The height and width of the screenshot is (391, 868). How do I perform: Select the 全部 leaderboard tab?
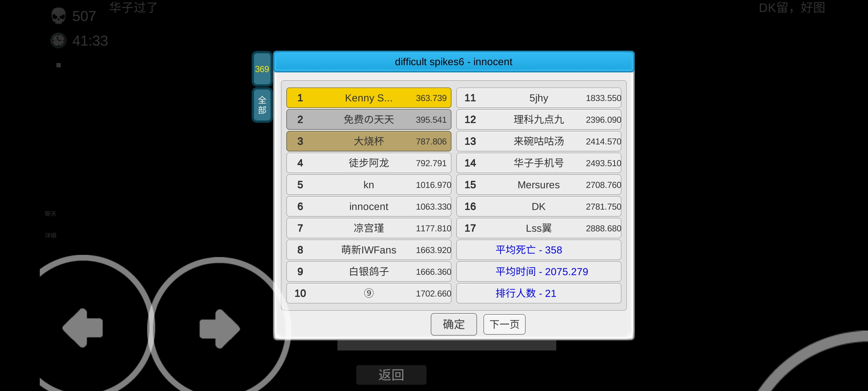pos(262,105)
